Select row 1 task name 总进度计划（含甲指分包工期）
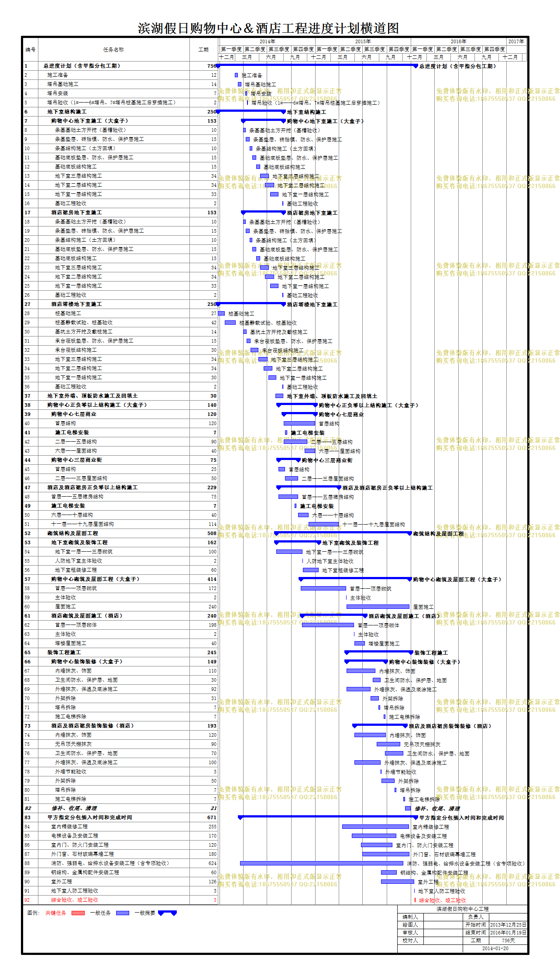560x975 pixels. [x=82, y=66]
